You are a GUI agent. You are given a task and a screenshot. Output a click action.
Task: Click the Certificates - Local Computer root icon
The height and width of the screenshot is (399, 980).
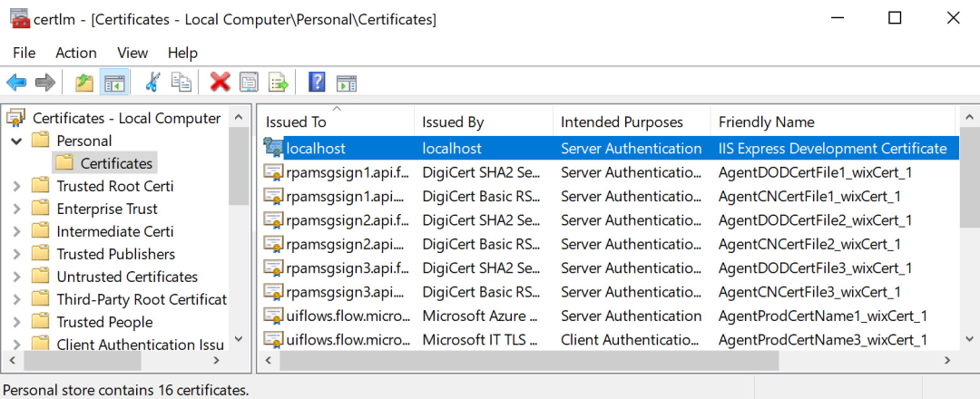15,118
